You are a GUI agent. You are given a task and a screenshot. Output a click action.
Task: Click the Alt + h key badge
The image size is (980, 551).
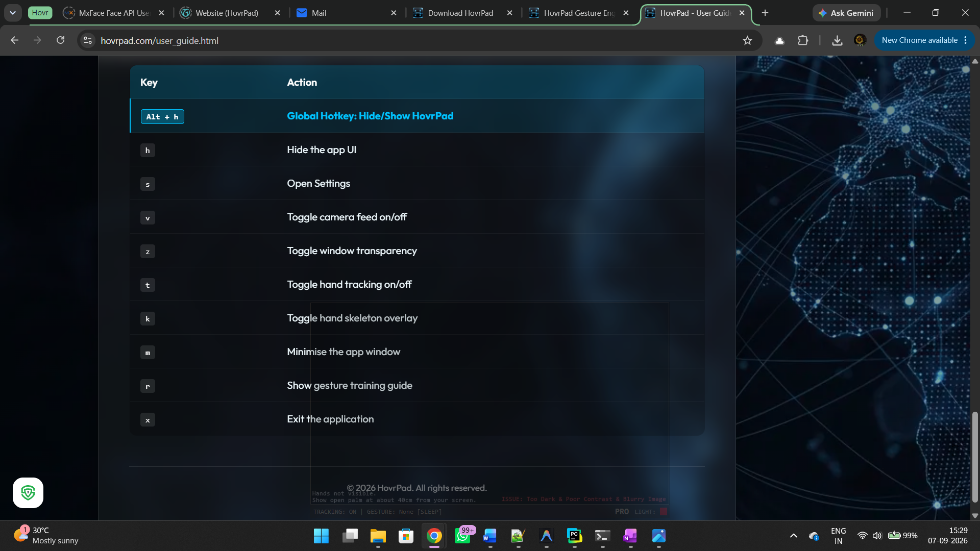click(x=162, y=117)
